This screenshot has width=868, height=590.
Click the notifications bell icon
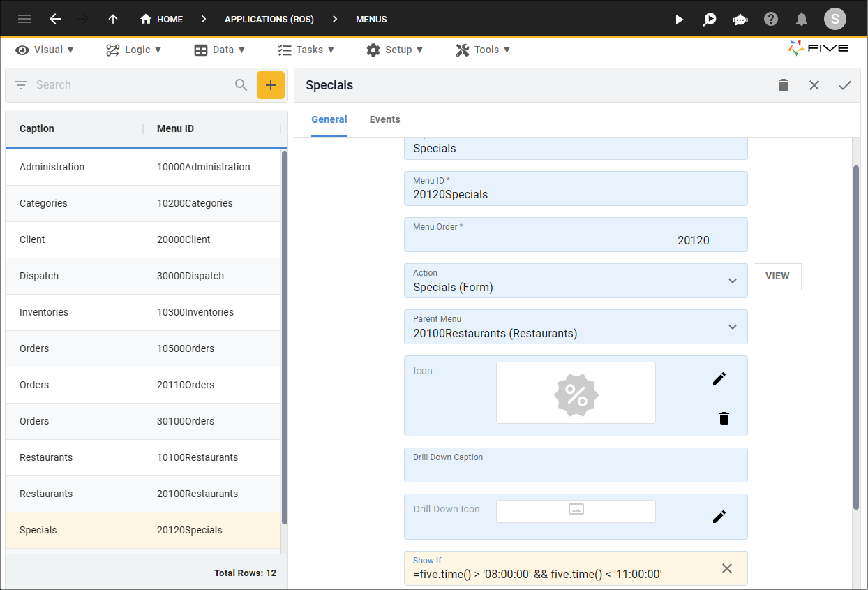pyautogui.click(x=802, y=20)
